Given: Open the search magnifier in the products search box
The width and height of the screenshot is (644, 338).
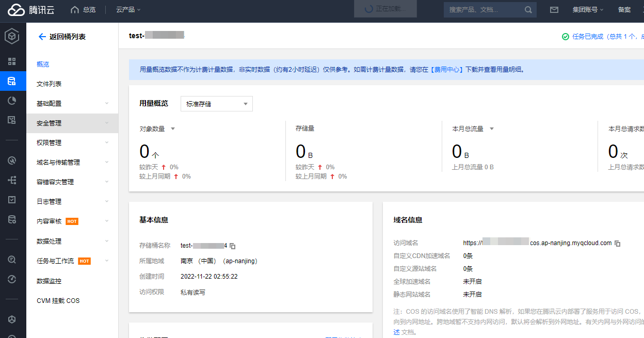Looking at the screenshot, I should 527,9.
